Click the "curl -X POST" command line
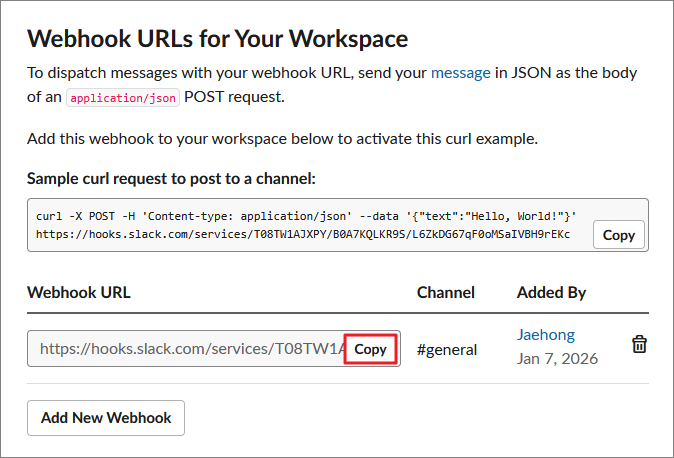The height and width of the screenshot is (458, 674). tap(306, 216)
